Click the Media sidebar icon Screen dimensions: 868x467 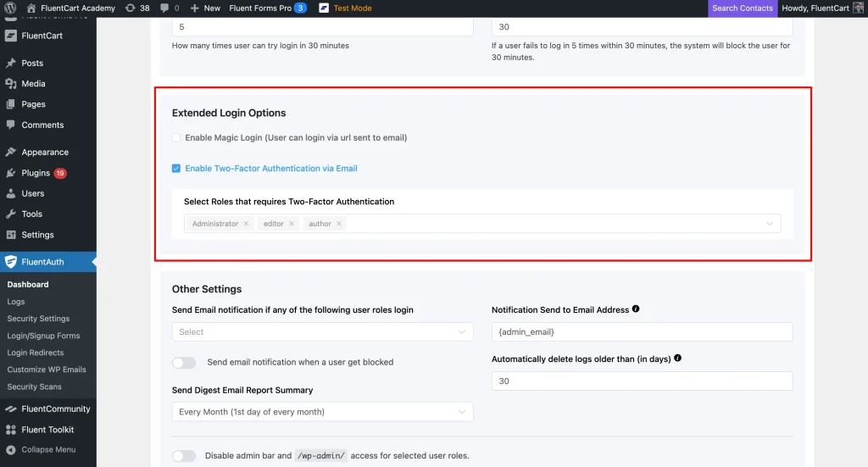10,84
